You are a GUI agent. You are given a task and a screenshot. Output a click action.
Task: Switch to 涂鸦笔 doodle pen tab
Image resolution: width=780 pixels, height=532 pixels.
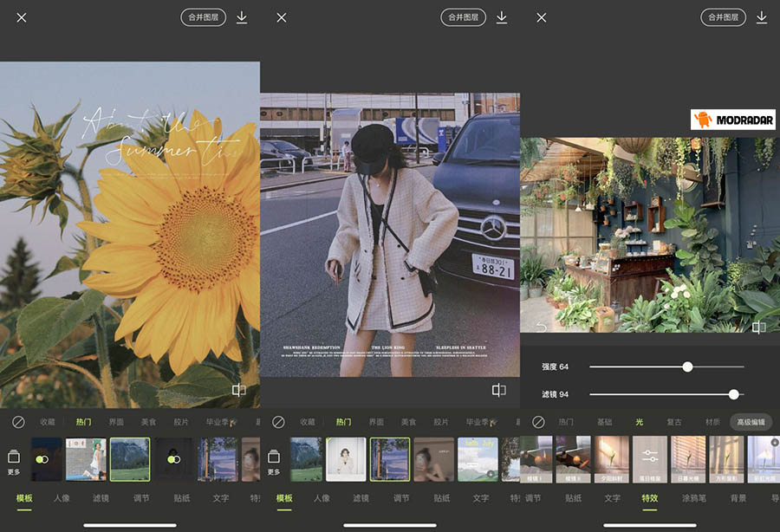point(694,497)
